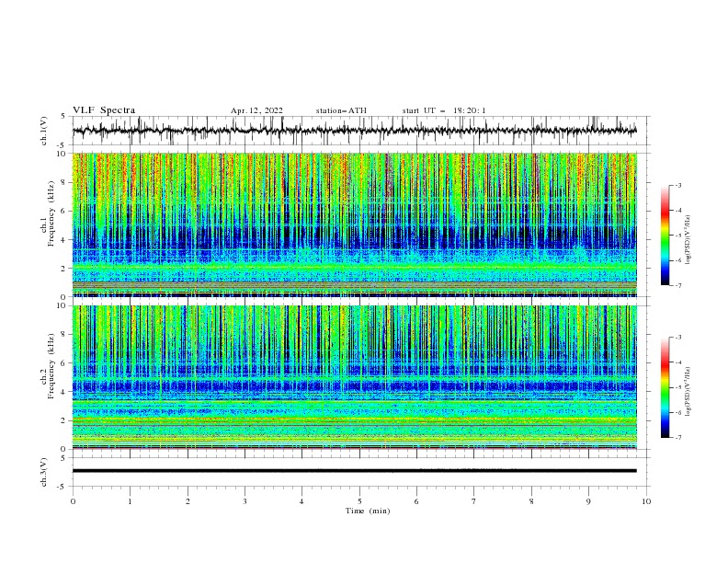Click inside the ch.1 voltage waveform trace
Screen dimensions: 728x563
coord(354,131)
